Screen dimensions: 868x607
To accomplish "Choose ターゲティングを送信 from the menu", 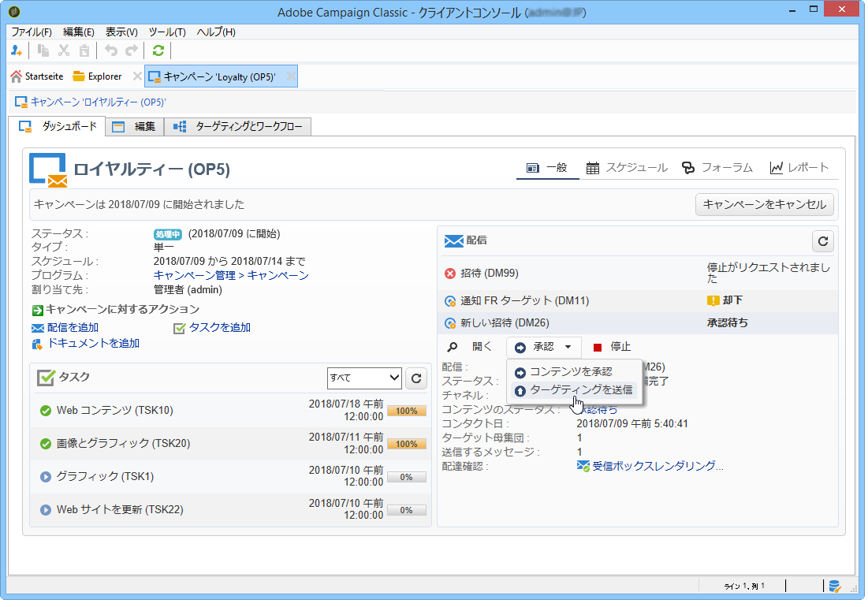I will tap(575, 390).
